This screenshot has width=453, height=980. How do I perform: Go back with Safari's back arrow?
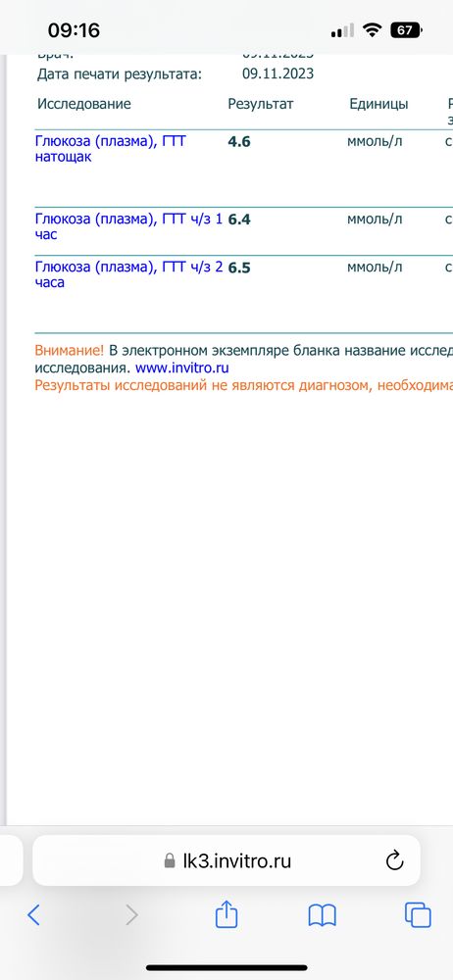(x=33, y=915)
